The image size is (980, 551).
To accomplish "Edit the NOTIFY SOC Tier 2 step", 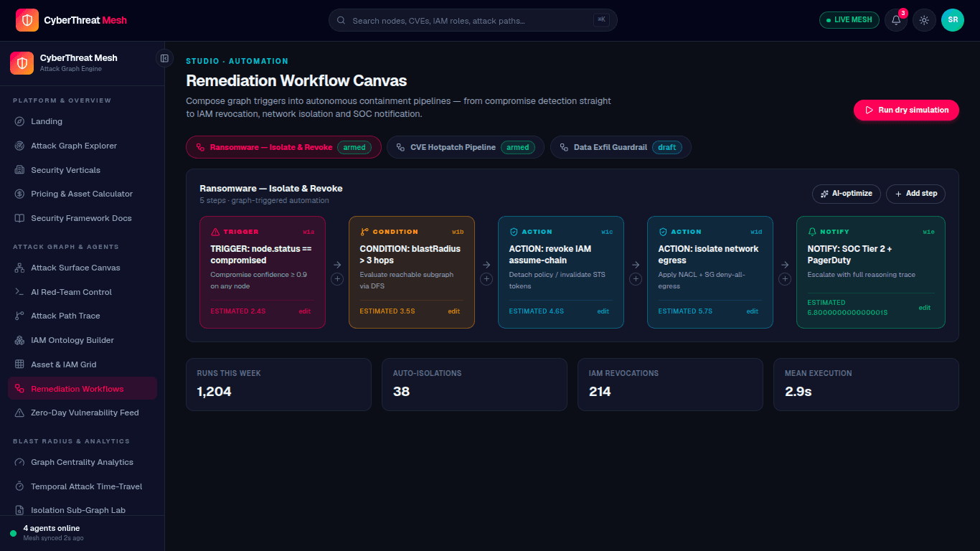I will (x=925, y=308).
